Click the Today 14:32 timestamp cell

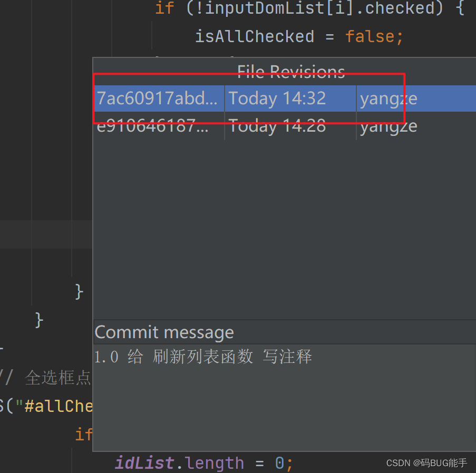point(277,98)
